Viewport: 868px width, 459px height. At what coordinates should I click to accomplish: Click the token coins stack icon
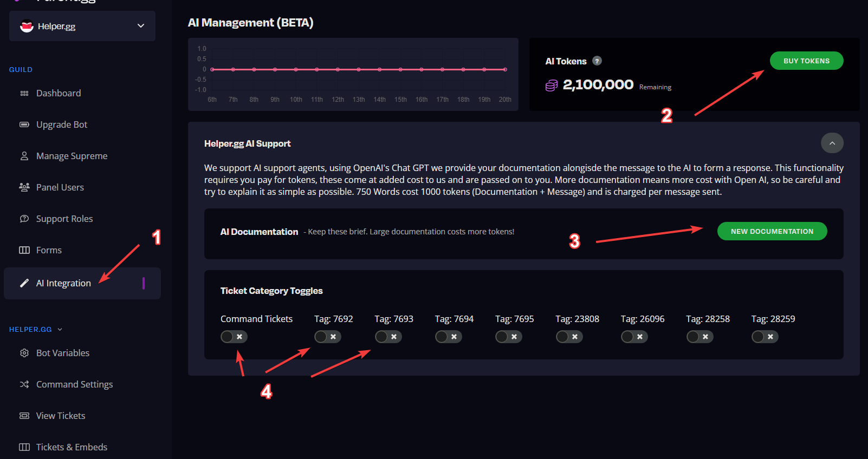[x=552, y=86]
